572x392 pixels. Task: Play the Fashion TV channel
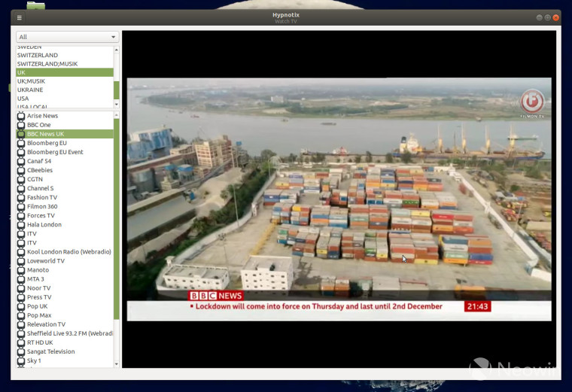[x=65, y=197]
